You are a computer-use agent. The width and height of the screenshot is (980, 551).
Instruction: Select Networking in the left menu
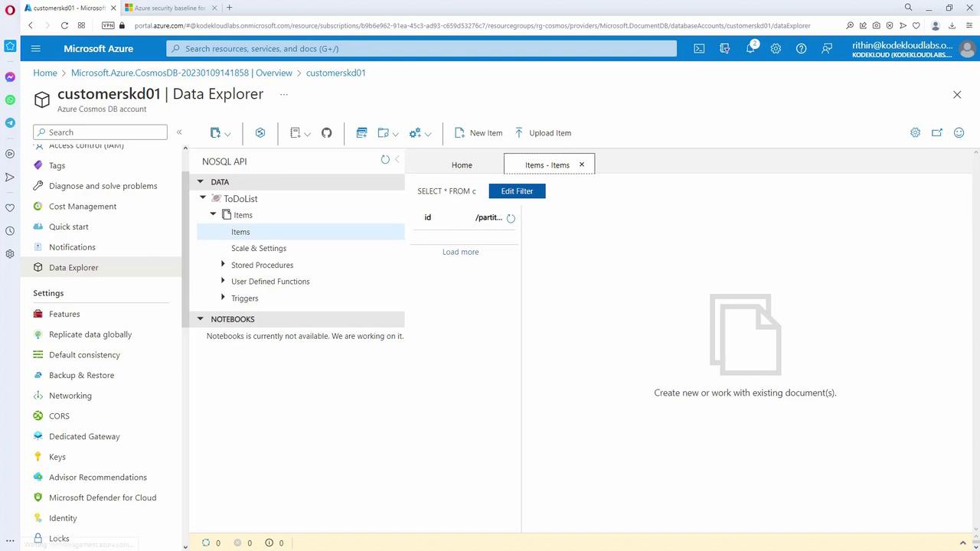pos(70,396)
